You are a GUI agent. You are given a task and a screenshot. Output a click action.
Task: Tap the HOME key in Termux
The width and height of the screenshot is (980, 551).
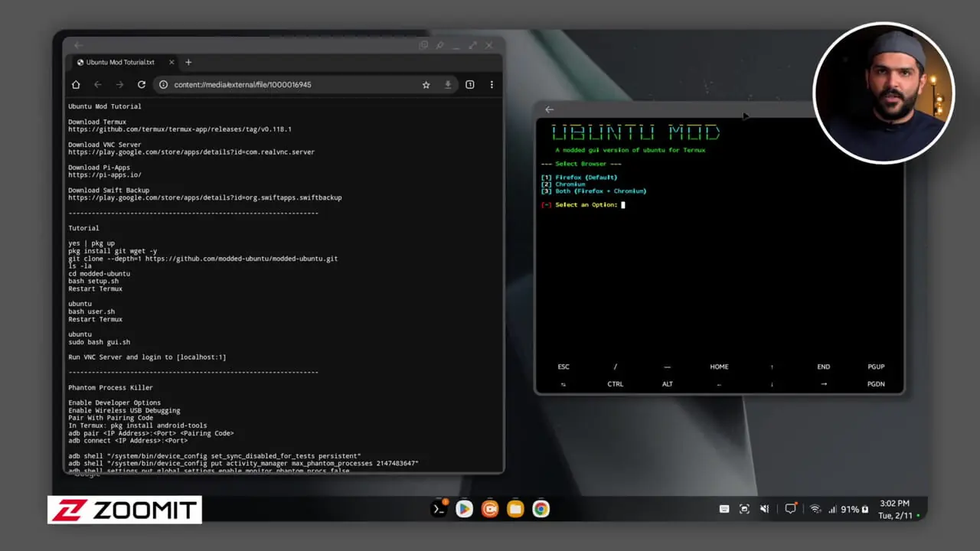point(719,367)
